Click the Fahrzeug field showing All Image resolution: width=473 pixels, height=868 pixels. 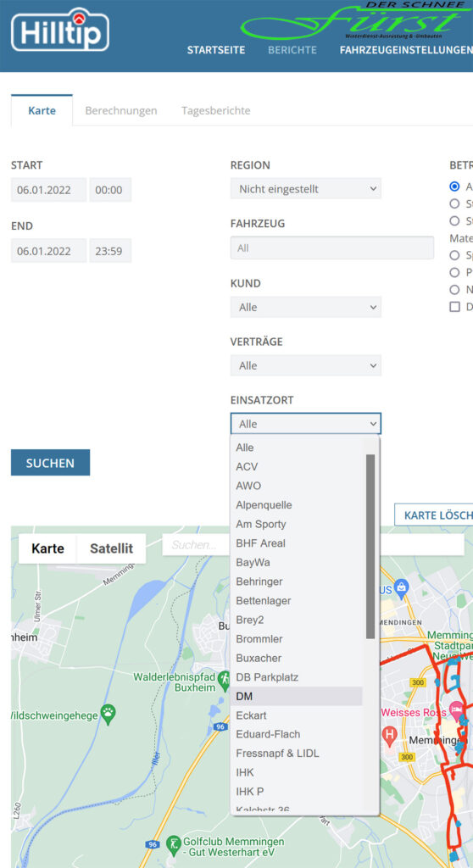[x=332, y=248]
